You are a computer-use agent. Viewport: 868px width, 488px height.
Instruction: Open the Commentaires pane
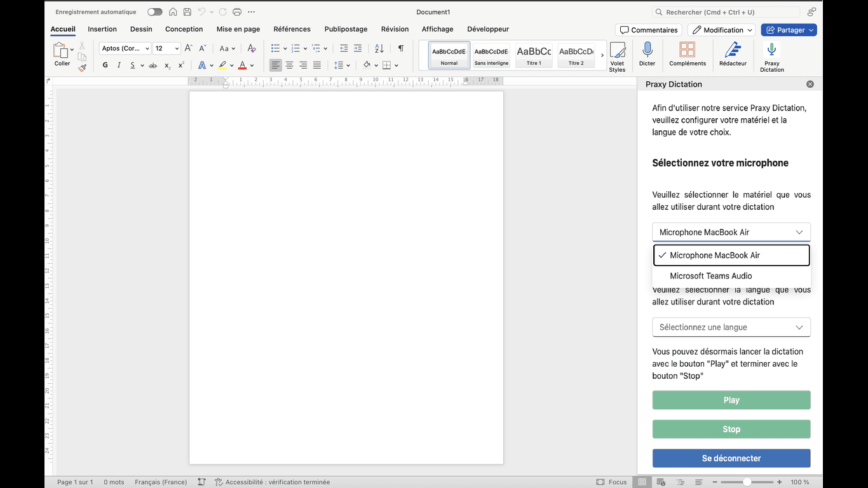pos(649,30)
